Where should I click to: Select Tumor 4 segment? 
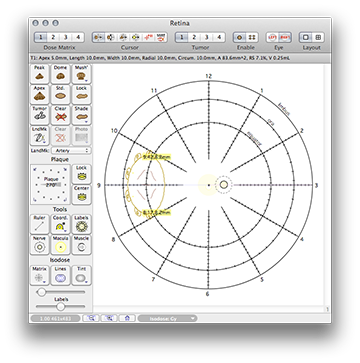pos(218,37)
